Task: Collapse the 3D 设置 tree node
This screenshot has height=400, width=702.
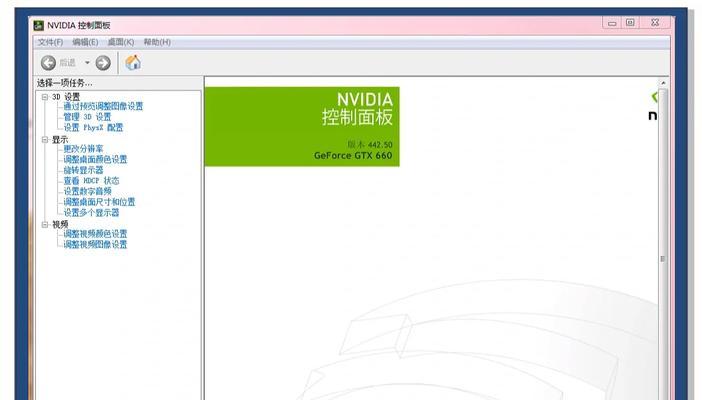Action: pyautogui.click(x=45, y=97)
